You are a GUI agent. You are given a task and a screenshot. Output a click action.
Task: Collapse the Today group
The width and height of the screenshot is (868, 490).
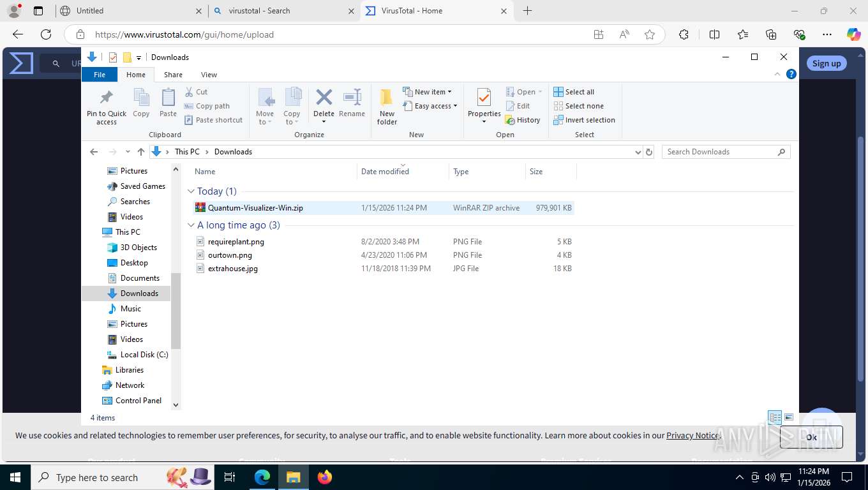[x=191, y=191]
